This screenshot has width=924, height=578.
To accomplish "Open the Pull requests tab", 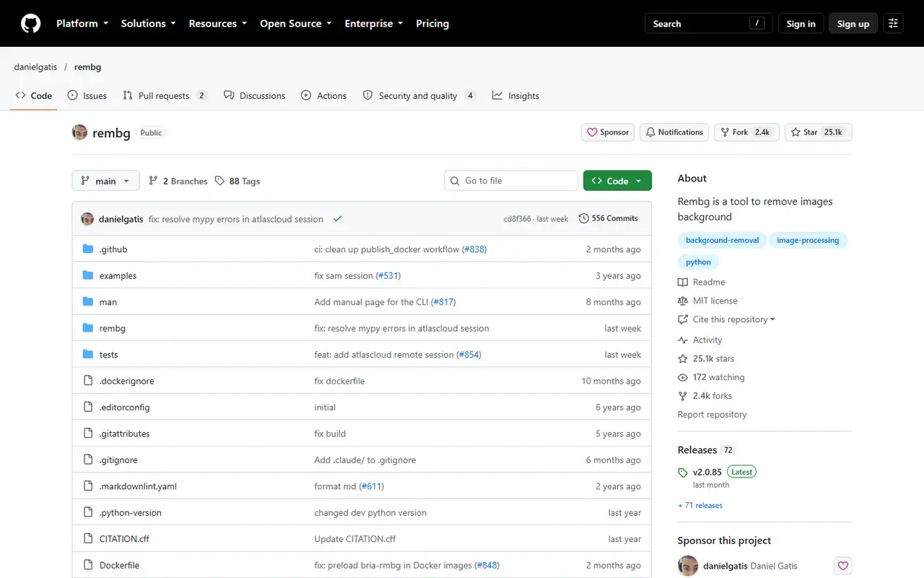I will tap(165, 95).
